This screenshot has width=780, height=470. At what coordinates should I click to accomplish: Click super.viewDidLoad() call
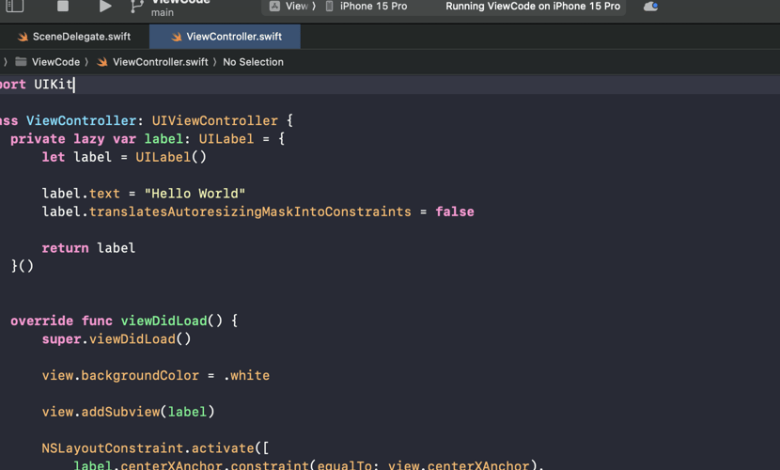click(116, 339)
